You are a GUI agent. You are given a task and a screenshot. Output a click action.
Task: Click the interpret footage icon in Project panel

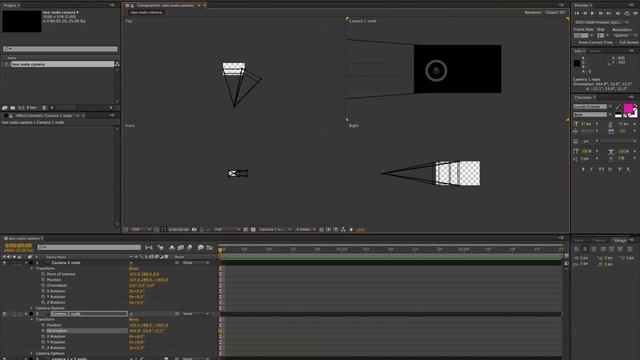click(4, 108)
